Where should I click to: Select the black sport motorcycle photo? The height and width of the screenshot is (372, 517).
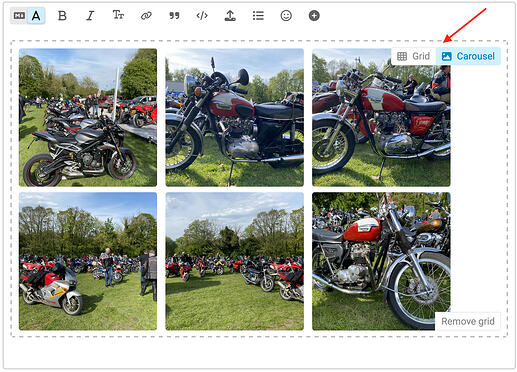(88, 117)
